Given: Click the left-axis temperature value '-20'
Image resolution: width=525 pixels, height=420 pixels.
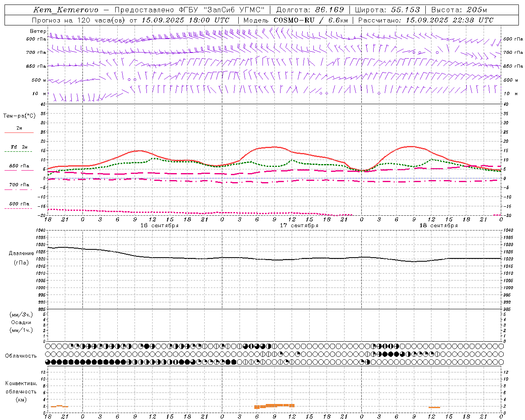Looking at the screenshot, I should [42, 215].
